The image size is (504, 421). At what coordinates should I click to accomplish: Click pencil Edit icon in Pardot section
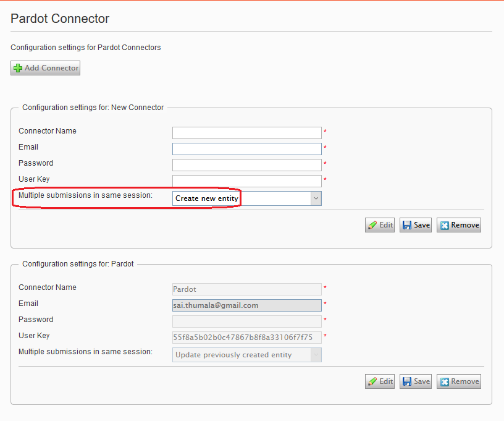pos(372,381)
